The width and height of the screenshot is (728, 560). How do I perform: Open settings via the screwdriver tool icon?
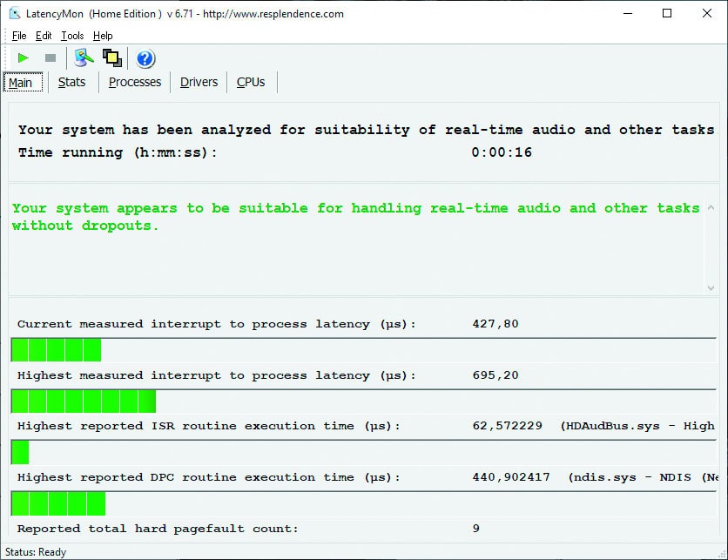pos(84,57)
